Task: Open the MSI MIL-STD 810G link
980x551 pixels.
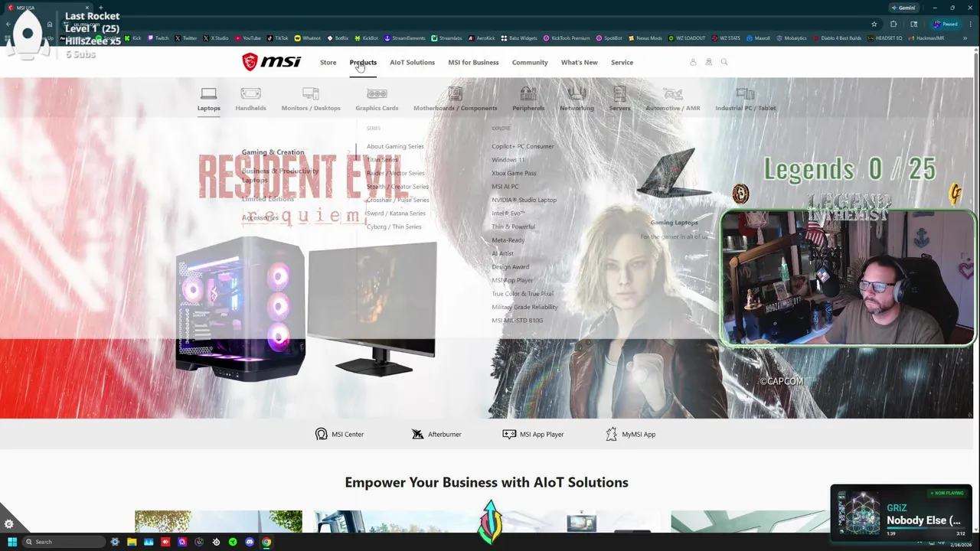Action: tap(517, 321)
